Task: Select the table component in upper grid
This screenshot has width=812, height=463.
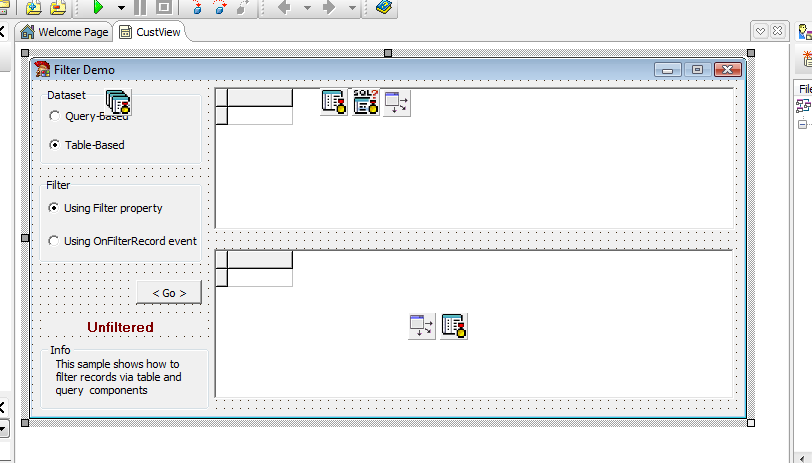Action: click(334, 102)
